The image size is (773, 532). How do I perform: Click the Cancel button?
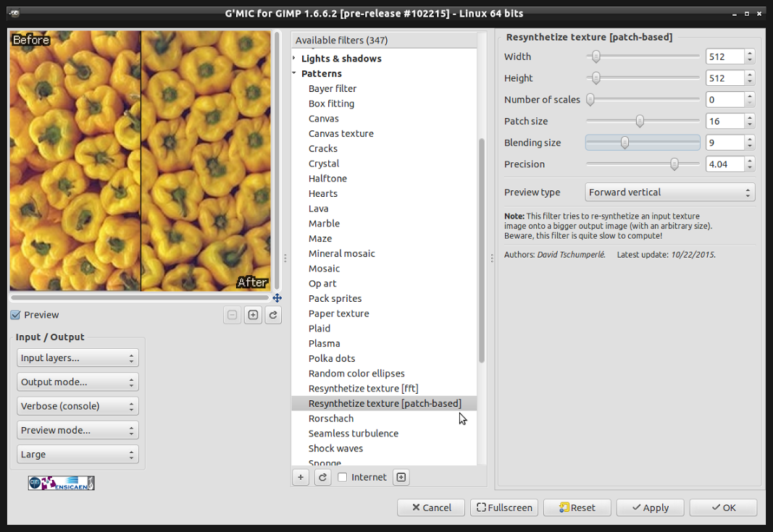point(431,507)
